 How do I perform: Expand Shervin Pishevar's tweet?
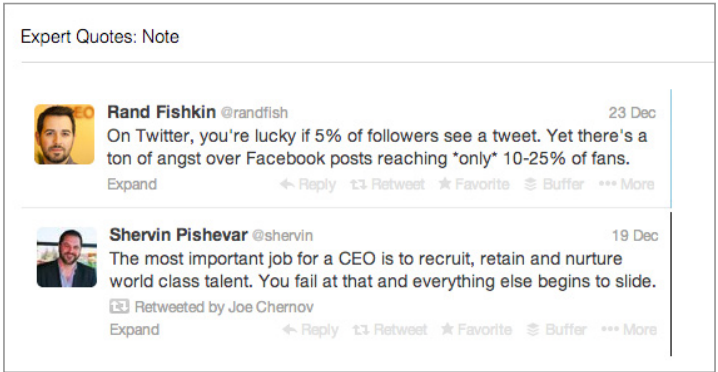[x=135, y=329]
